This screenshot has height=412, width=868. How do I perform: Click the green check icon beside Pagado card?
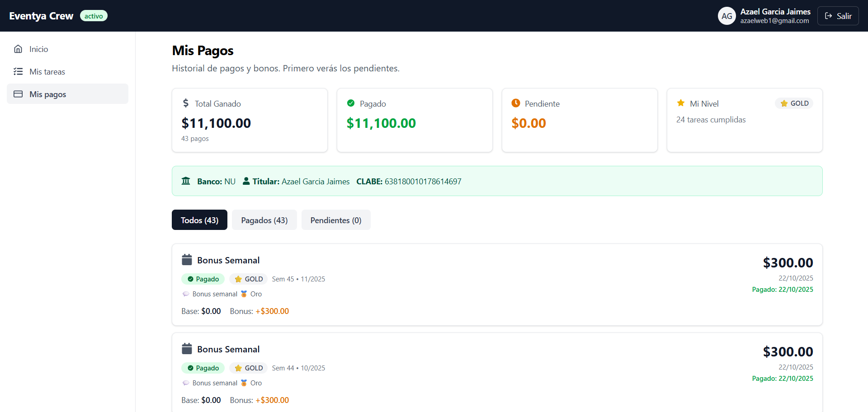(351, 103)
